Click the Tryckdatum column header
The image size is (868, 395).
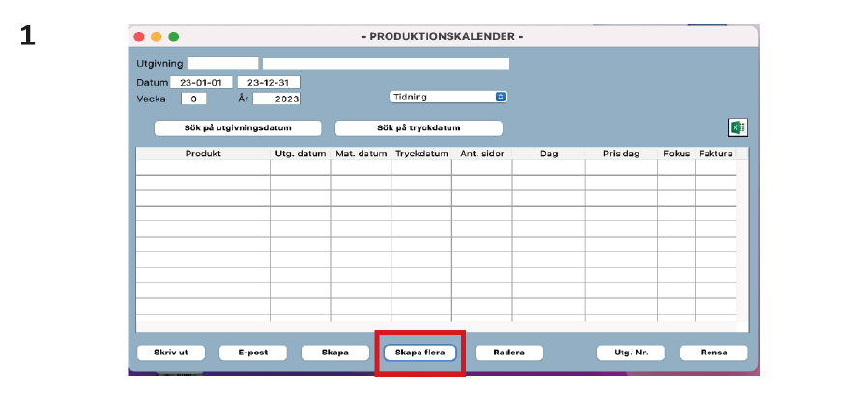tap(421, 154)
